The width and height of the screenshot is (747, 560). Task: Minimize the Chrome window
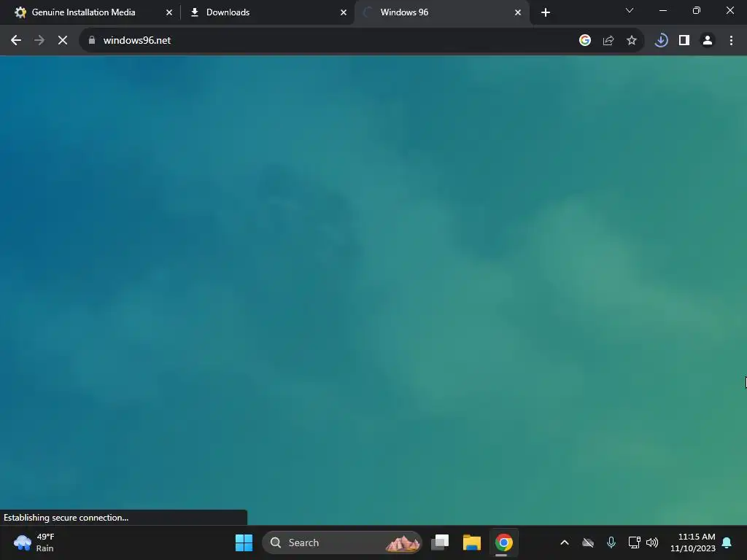[x=662, y=10]
